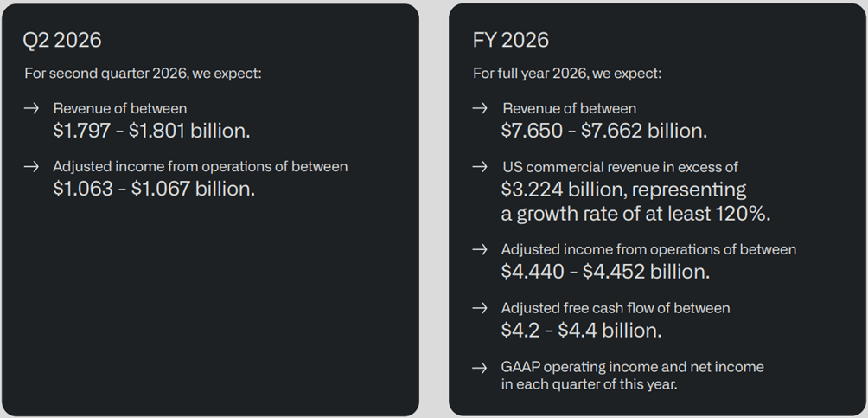The image size is (868, 418).
Task: Click 'For full year 2026, we expect' text
Action: coord(567,74)
